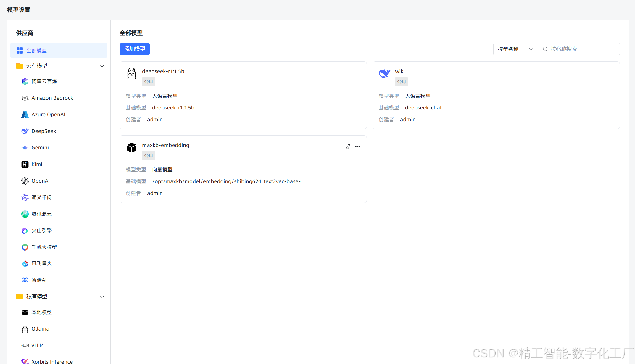This screenshot has width=635, height=364.
Task: Click the DeepSeek whale icon in sidebar
Action: 25,131
